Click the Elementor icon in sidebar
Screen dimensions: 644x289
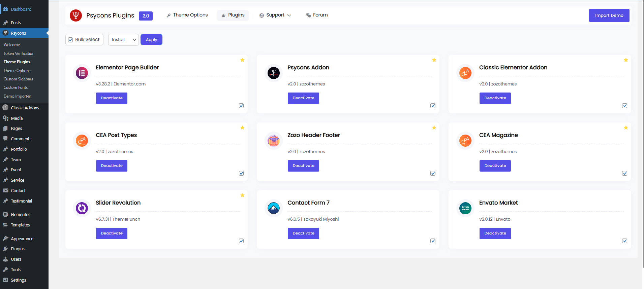(5, 214)
